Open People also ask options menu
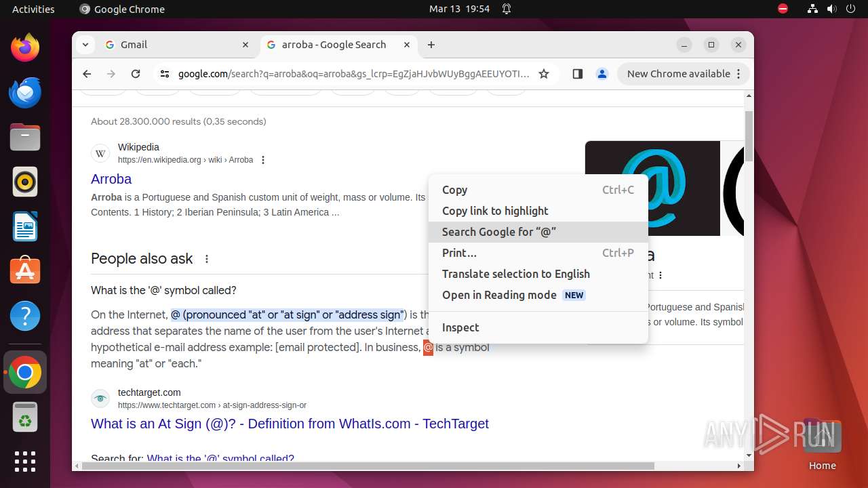This screenshot has width=868, height=488. (x=207, y=259)
